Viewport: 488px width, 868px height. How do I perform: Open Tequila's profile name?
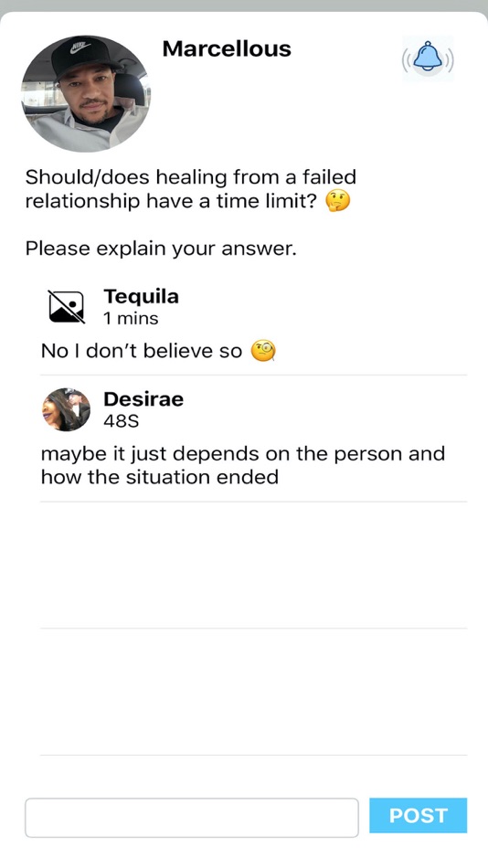pos(142,297)
